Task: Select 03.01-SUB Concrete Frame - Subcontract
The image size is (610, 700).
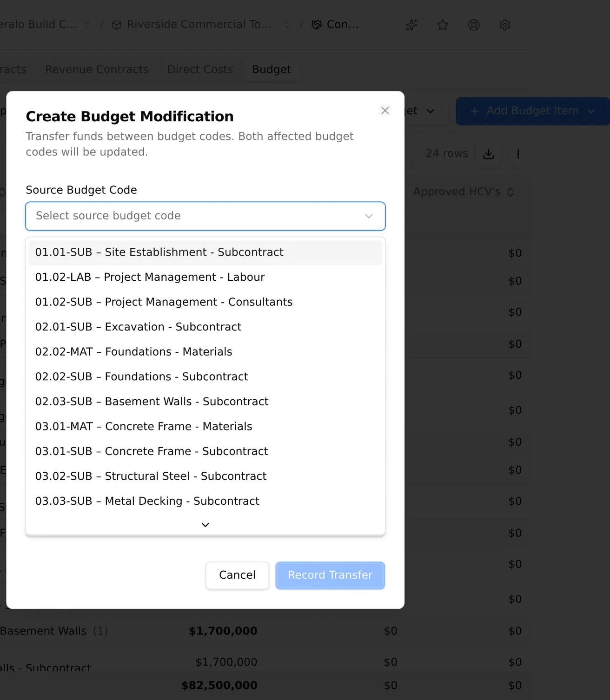Action: coord(205,451)
